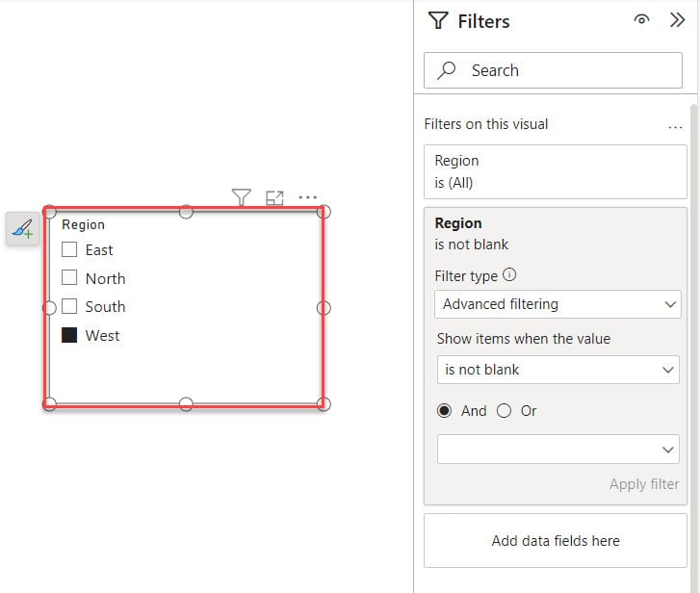Open the Filters on this visual ellipsis menu
The height and width of the screenshot is (593, 700).
(675, 127)
